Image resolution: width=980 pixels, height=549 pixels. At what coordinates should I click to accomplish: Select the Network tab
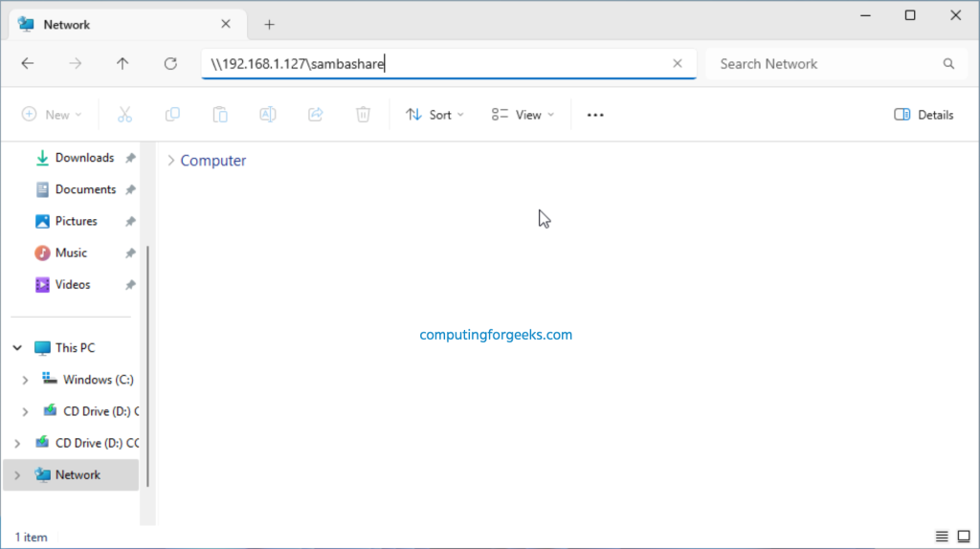point(128,24)
